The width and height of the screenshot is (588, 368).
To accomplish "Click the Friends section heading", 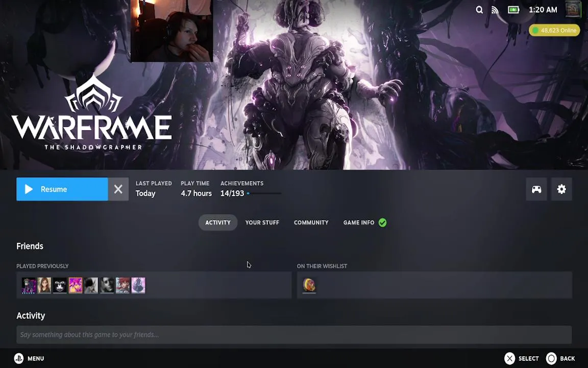I will (30, 246).
